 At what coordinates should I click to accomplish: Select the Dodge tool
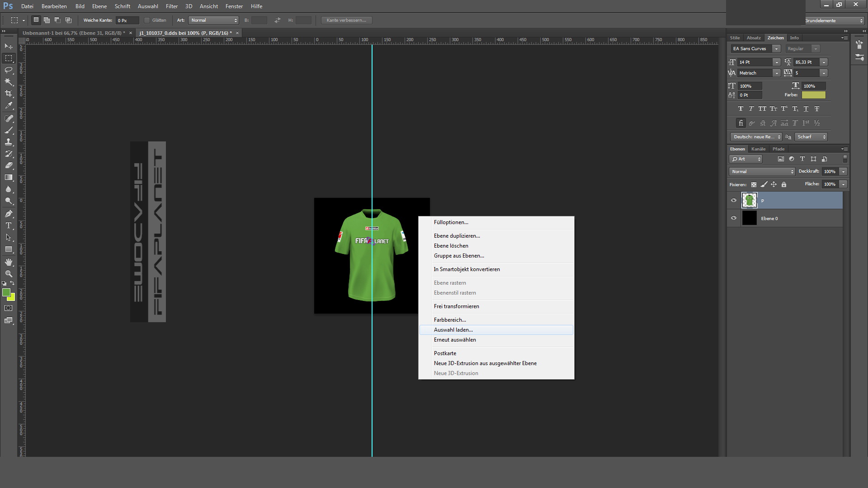tap(9, 201)
